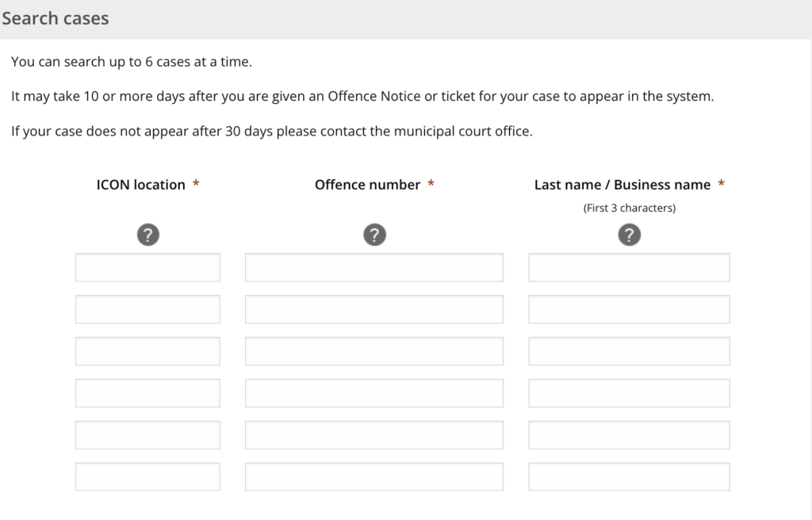This screenshot has width=812, height=520.
Task: Click the fourth row Offence number box
Action: (374, 392)
